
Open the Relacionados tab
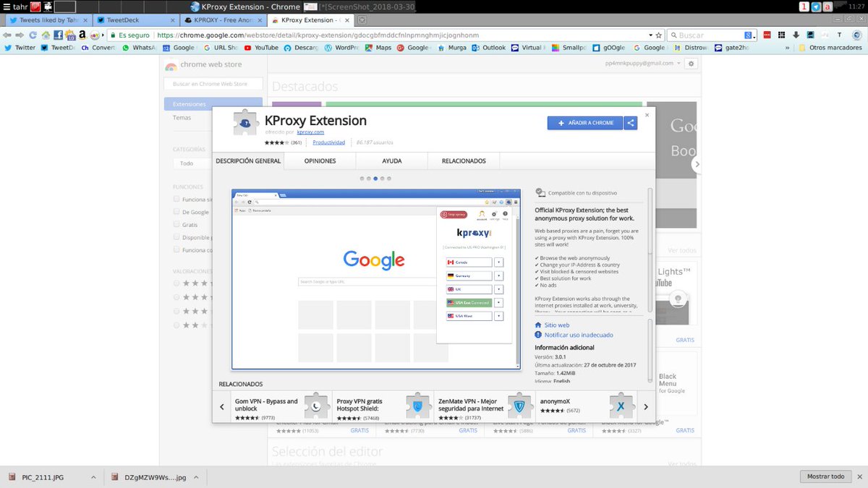464,161
